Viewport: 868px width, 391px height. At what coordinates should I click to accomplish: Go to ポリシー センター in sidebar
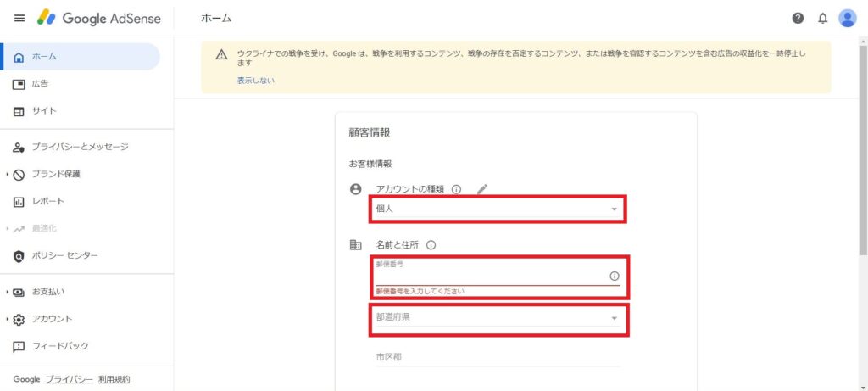point(64,255)
